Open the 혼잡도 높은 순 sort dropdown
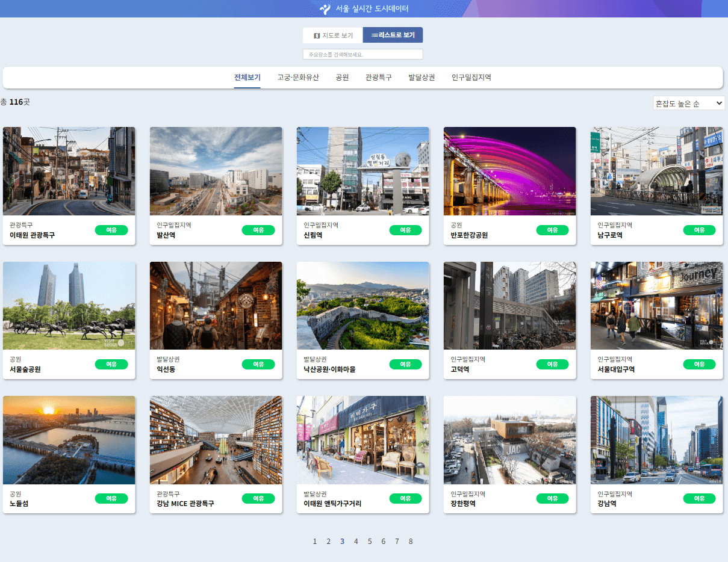Screen dimensions: 728x562 pyautogui.click(x=689, y=103)
